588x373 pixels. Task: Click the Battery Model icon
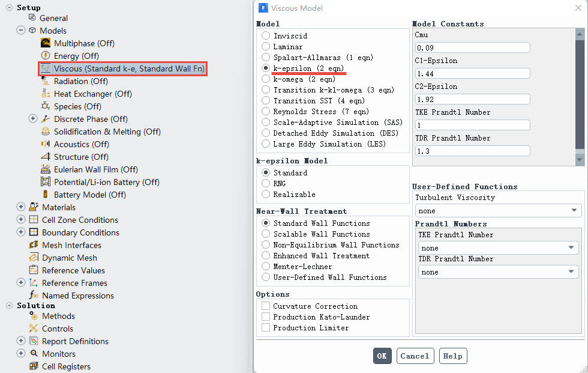point(46,195)
